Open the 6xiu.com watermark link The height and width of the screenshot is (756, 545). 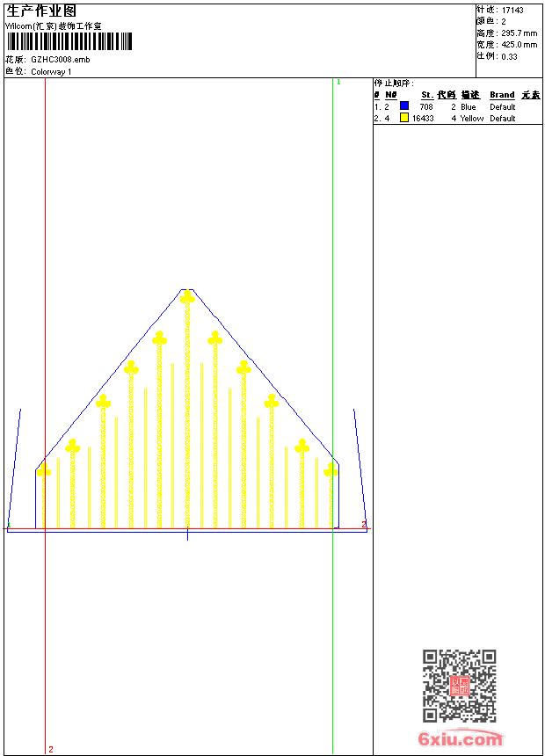pos(460,738)
